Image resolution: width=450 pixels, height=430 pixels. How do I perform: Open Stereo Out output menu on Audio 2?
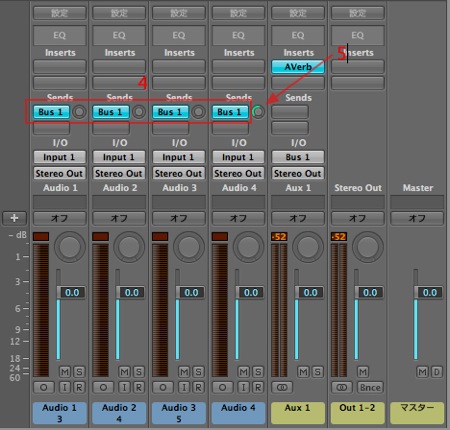pos(119,173)
